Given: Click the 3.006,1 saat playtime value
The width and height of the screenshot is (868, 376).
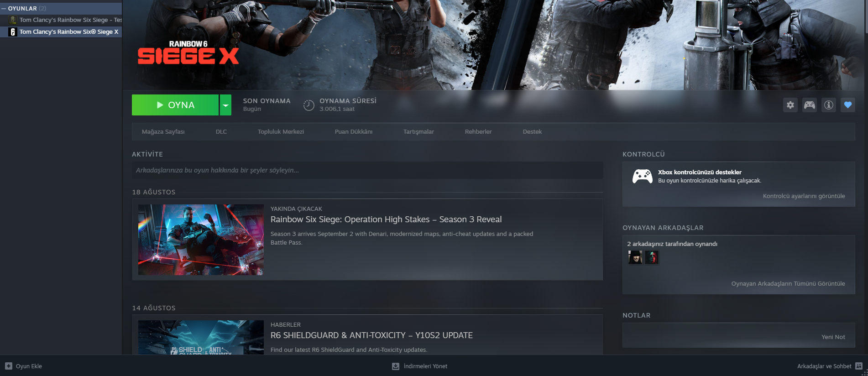Looking at the screenshot, I should pos(337,109).
